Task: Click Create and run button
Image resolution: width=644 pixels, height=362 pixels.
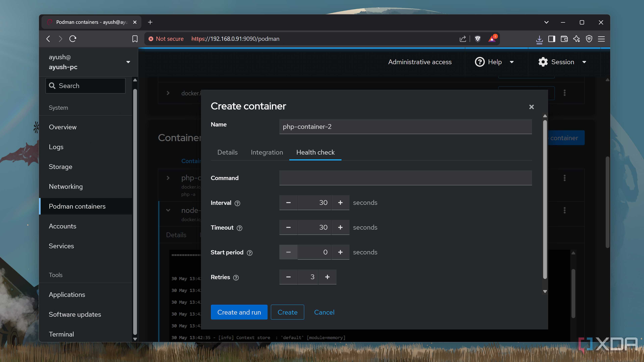Action: tap(239, 312)
